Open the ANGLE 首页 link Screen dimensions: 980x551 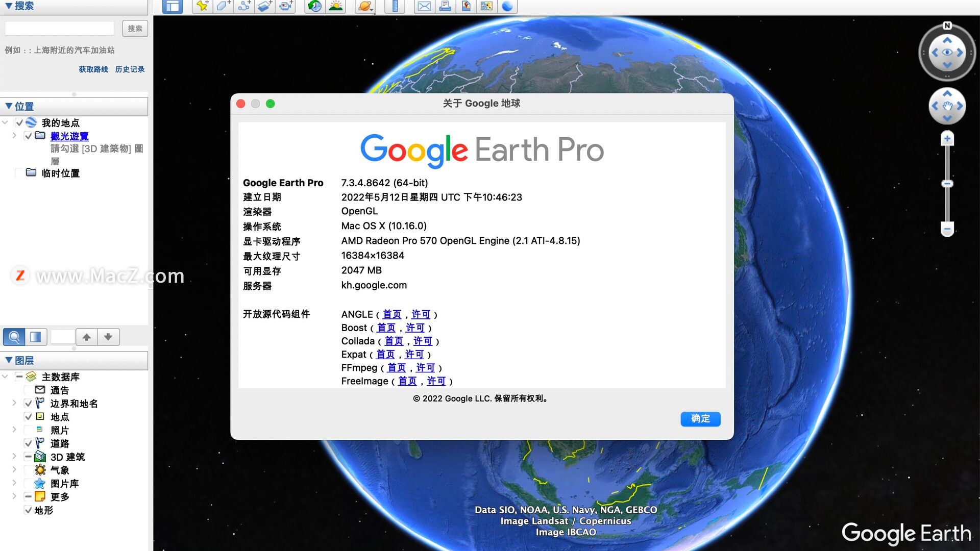click(x=392, y=314)
